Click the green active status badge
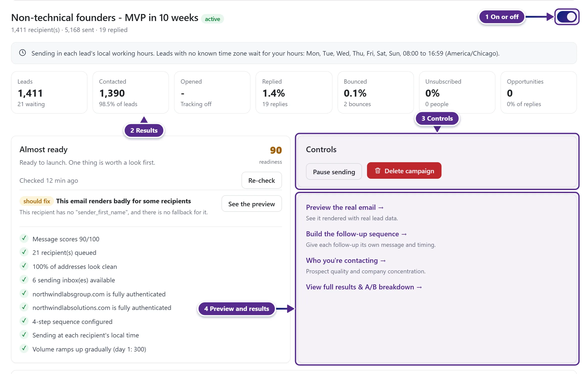Image resolution: width=588 pixels, height=374 pixels. (x=212, y=19)
